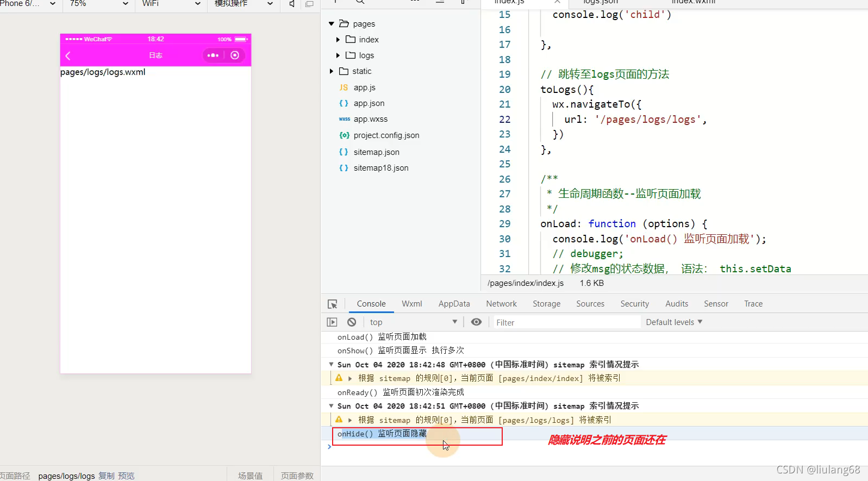Open the 场景值 status bar item
Screen dimensions: 868x481
[x=250, y=476]
